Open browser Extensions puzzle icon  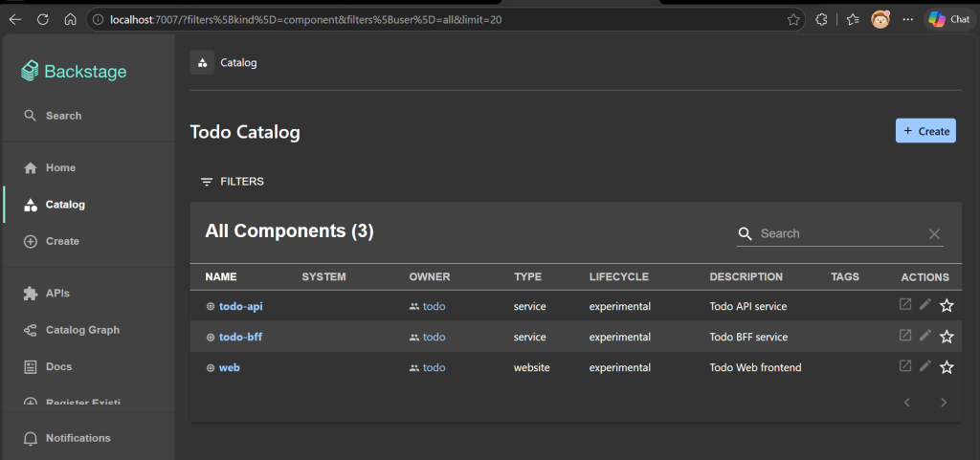click(822, 19)
